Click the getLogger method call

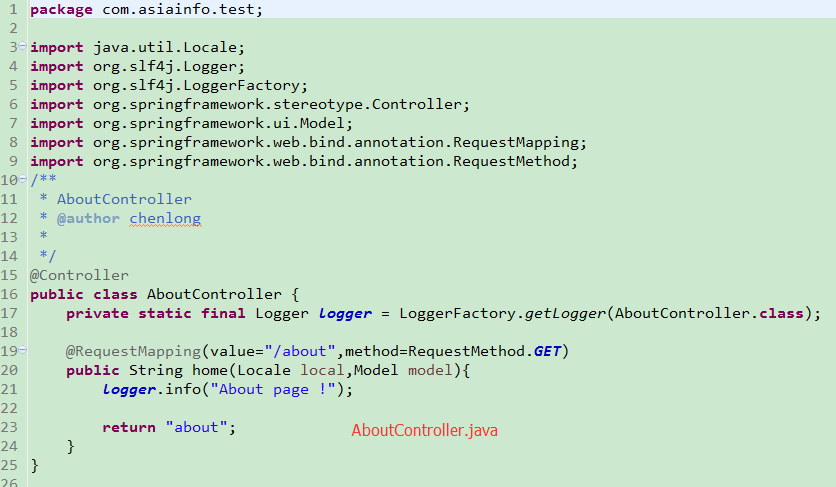(565, 313)
